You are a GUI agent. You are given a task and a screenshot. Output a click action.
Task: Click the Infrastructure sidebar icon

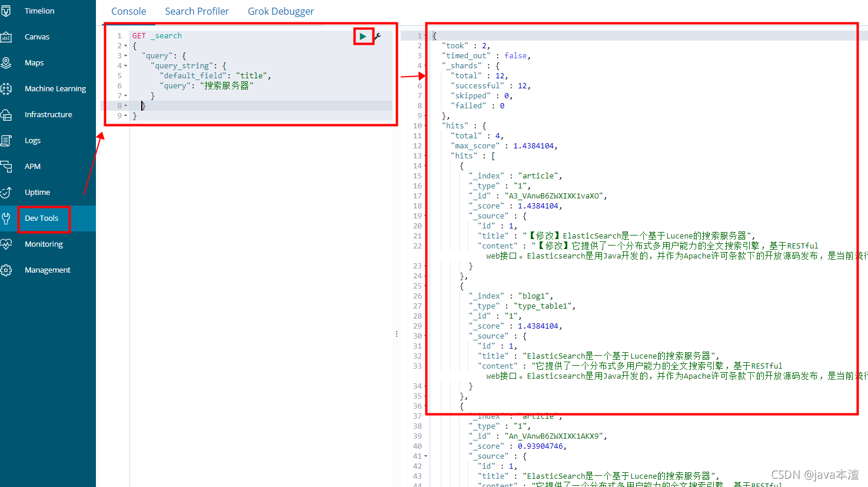pyautogui.click(x=6, y=115)
